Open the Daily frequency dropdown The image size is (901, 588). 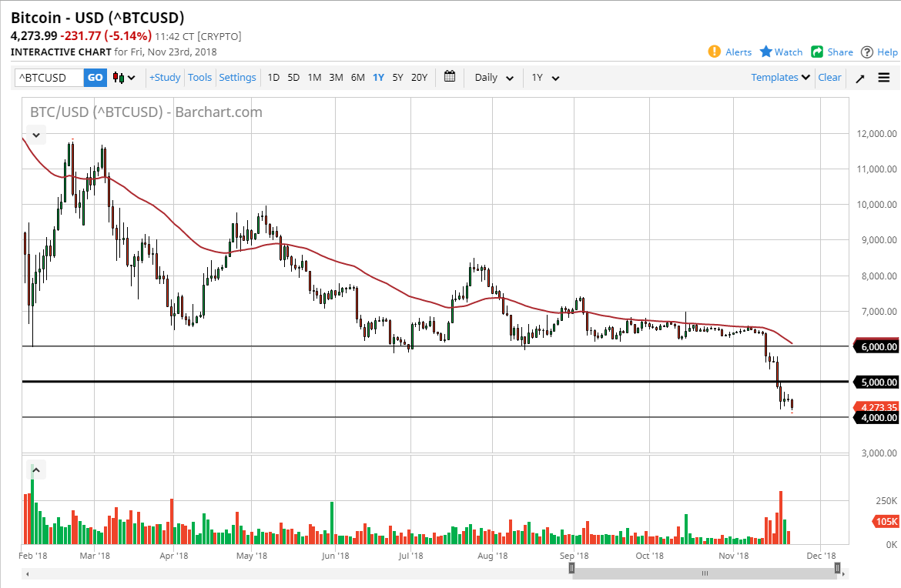(493, 77)
